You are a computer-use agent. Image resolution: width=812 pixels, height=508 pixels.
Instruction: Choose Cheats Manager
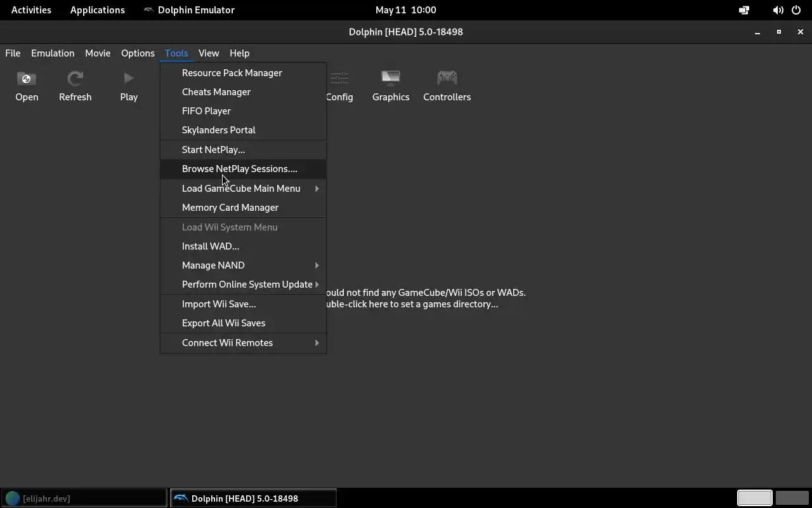(x=243, y=92)
